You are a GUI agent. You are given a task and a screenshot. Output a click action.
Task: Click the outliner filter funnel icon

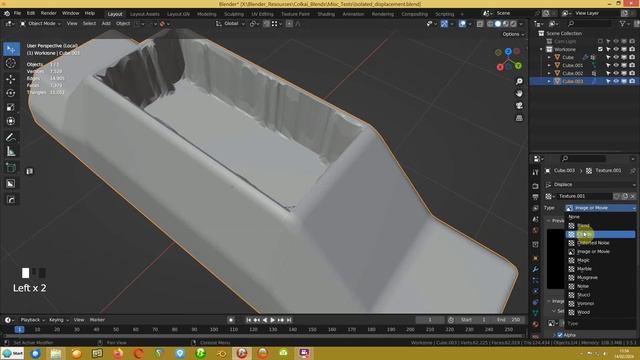point(622,24)
